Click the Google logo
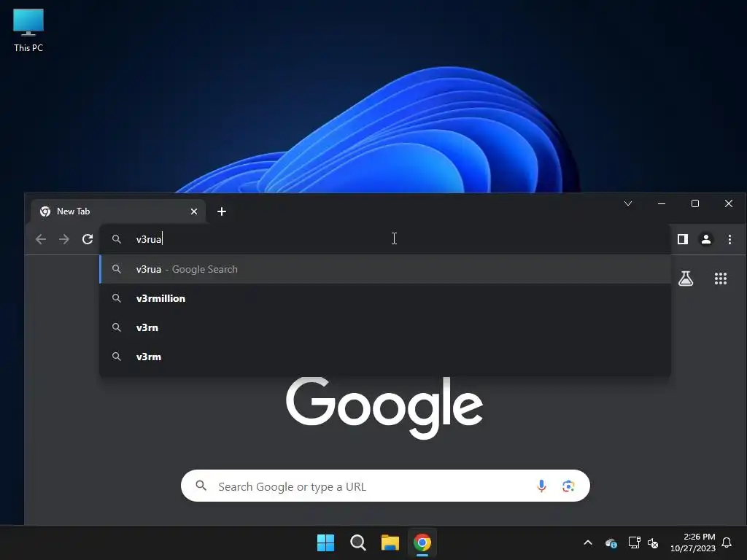 [x=384, y=408]
